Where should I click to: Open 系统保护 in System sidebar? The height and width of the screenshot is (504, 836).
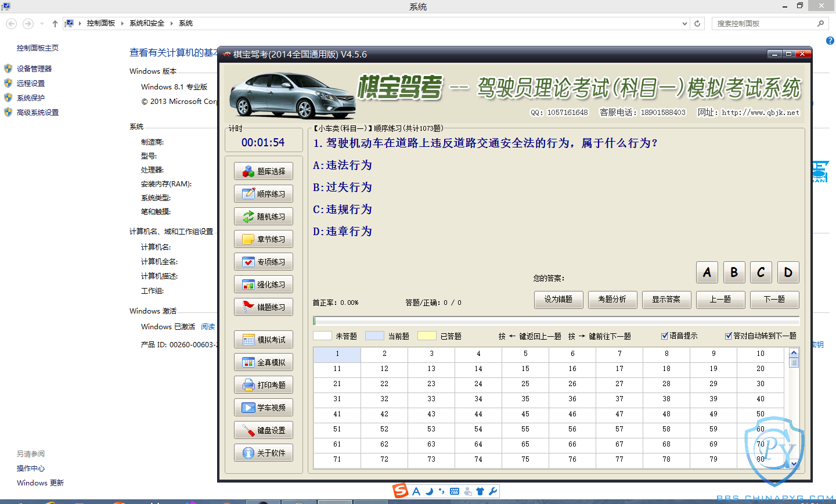31,98
